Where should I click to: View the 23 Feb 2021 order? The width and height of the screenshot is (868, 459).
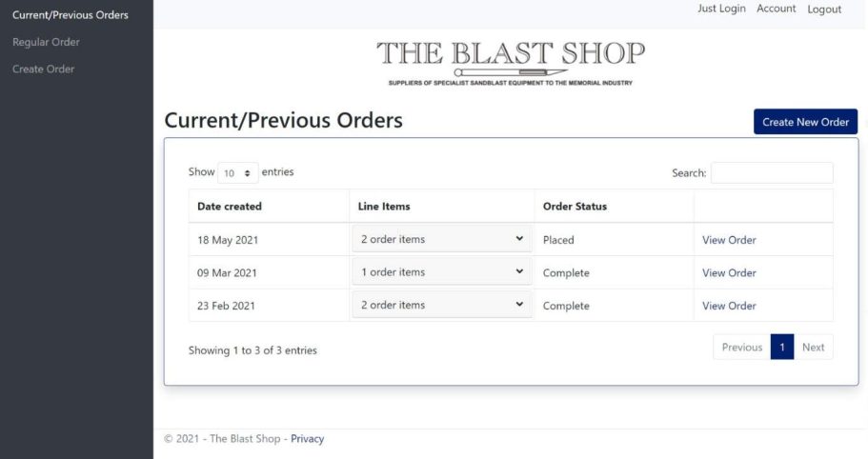click(x=729, y=306)
